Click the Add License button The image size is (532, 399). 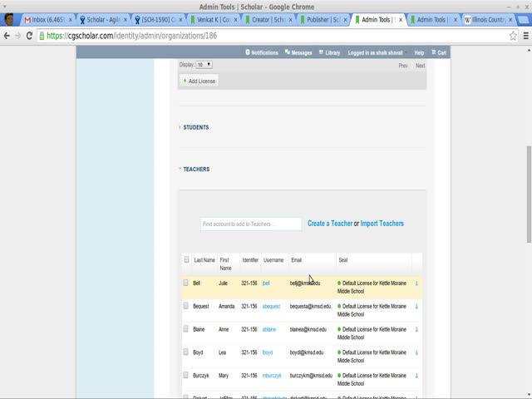(199, 81)
